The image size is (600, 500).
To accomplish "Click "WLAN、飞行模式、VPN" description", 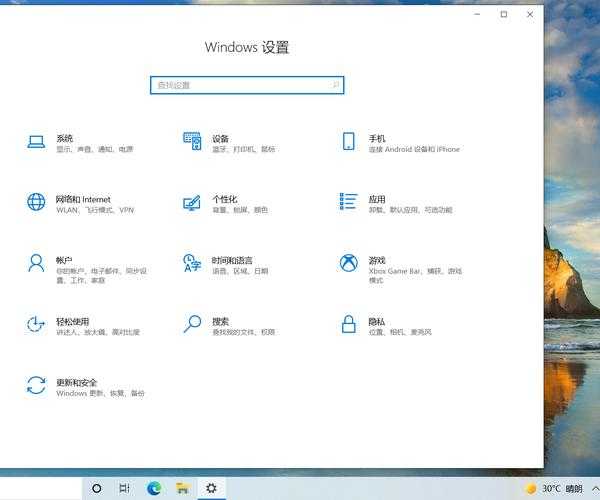I will pos(95,210).
